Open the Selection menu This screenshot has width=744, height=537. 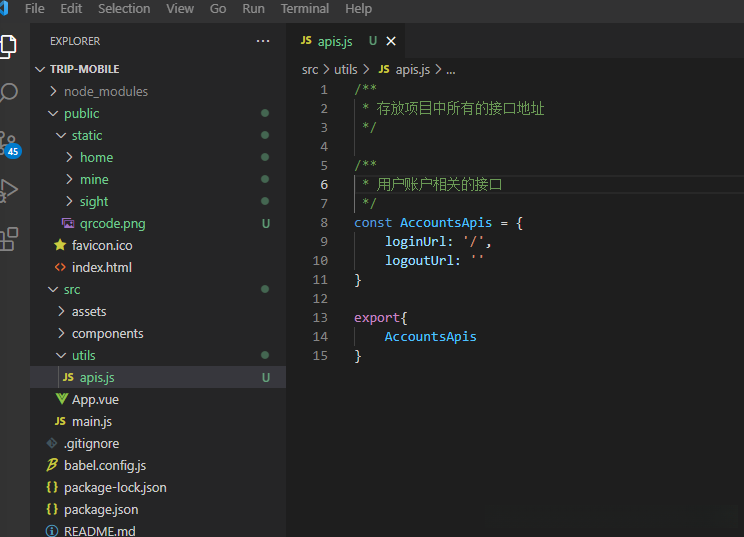pyautogui.click(x=124, y=8)
